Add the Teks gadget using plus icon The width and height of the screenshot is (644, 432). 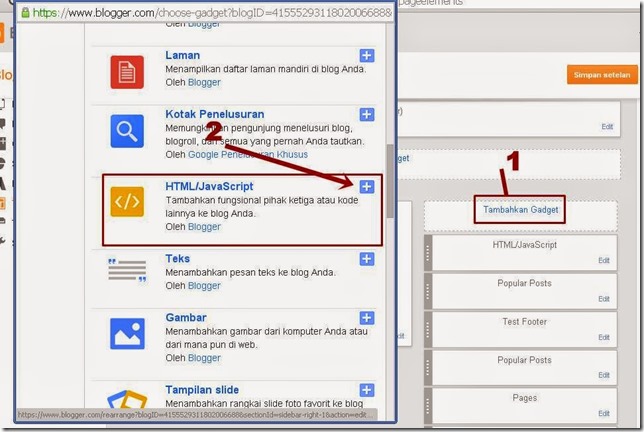click(x=367, y=259)
